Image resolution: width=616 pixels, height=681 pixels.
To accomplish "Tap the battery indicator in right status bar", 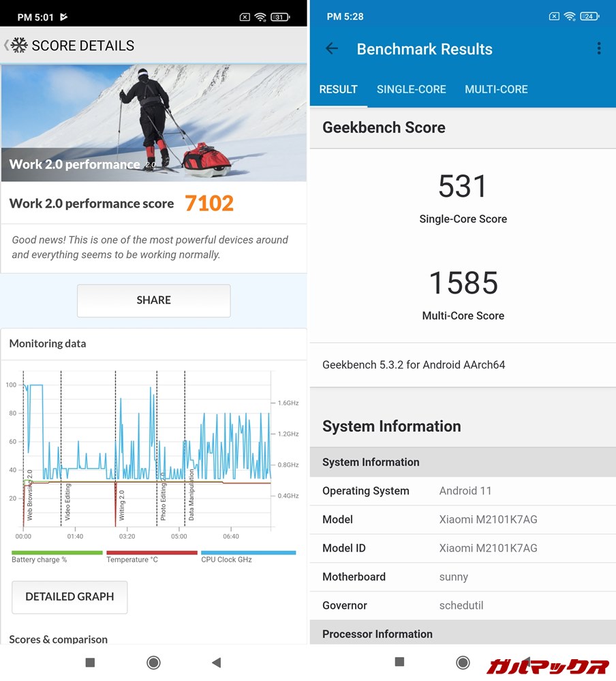I will pos(589,16).
